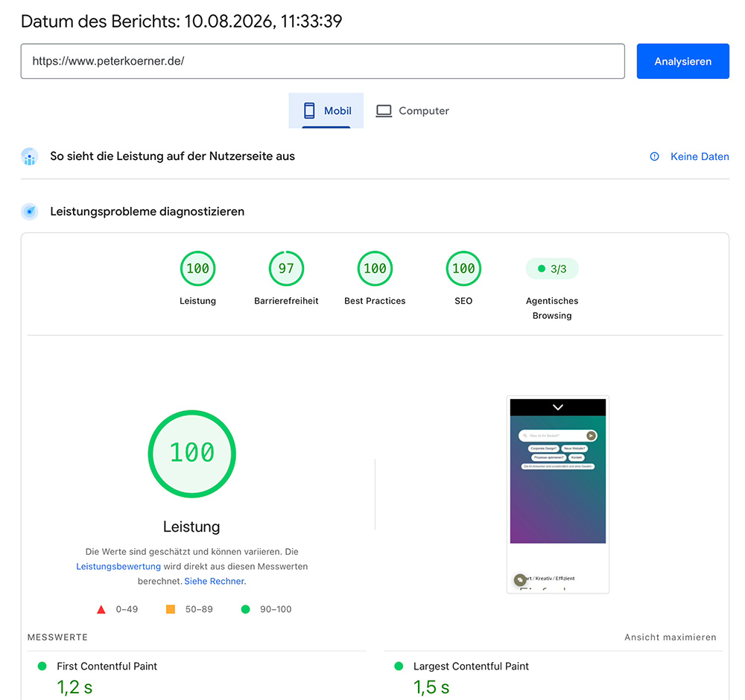The width and height of the screenshot is (745, 700).
Task: Click green dot beside Largest Contentful Paint
Action: (x=399, y=666)
